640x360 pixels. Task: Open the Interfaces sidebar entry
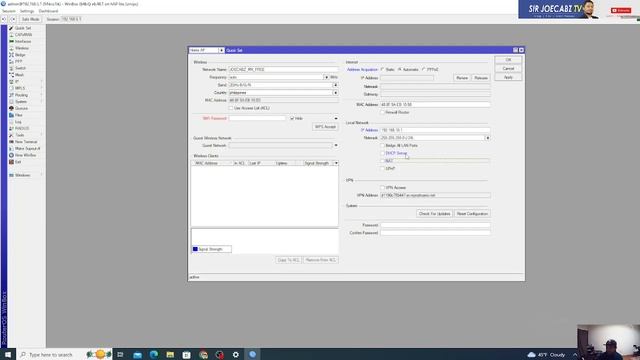pyautogui.click(x=23, y=42)
